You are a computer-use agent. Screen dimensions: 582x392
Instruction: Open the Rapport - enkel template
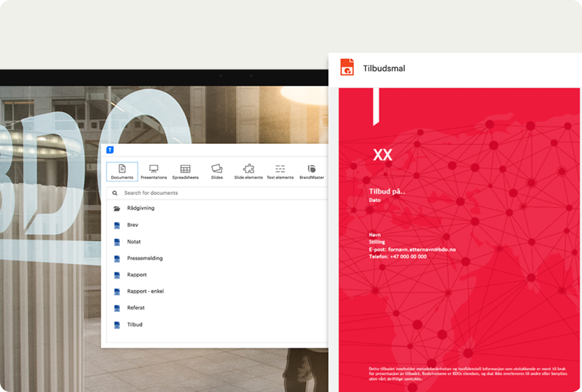click(145, 291)
